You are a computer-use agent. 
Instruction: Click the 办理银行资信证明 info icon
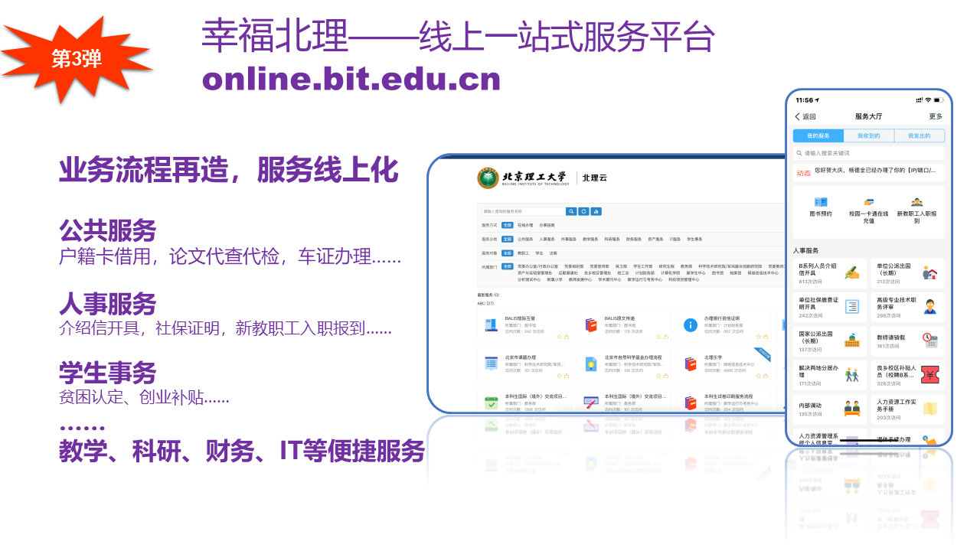click(690, 325)
